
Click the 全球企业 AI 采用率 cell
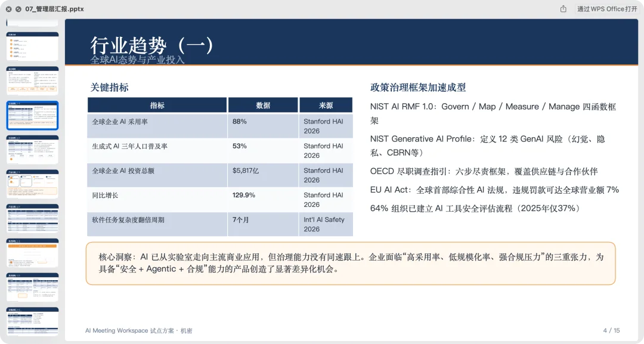pos(157,126)
